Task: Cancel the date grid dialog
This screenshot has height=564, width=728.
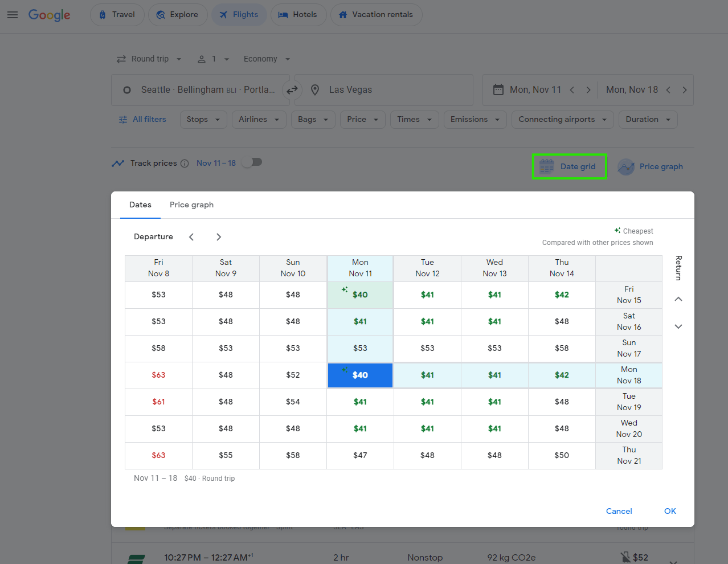Action: [619, 511]
